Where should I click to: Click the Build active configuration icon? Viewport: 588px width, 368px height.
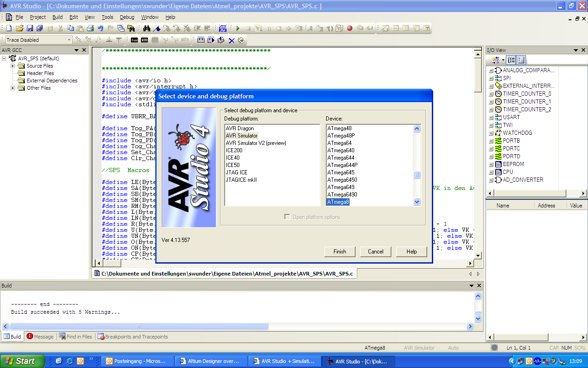(201, 40)
